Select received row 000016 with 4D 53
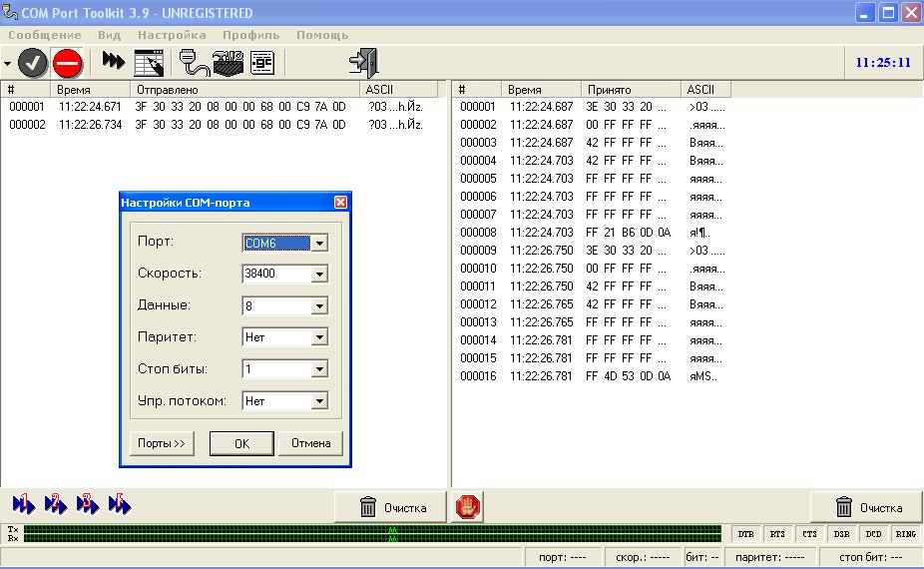 click(593, 376)
